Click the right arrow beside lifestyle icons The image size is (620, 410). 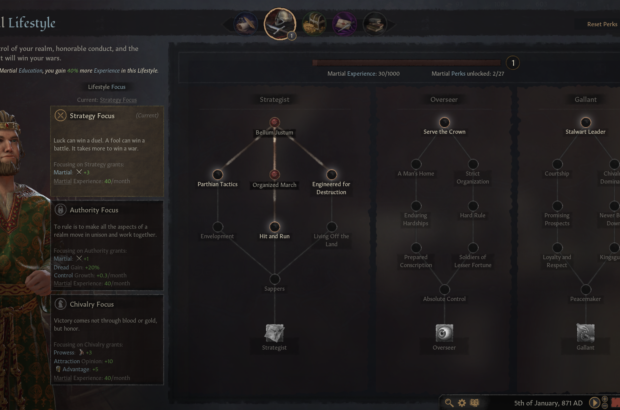pos(392,25)
